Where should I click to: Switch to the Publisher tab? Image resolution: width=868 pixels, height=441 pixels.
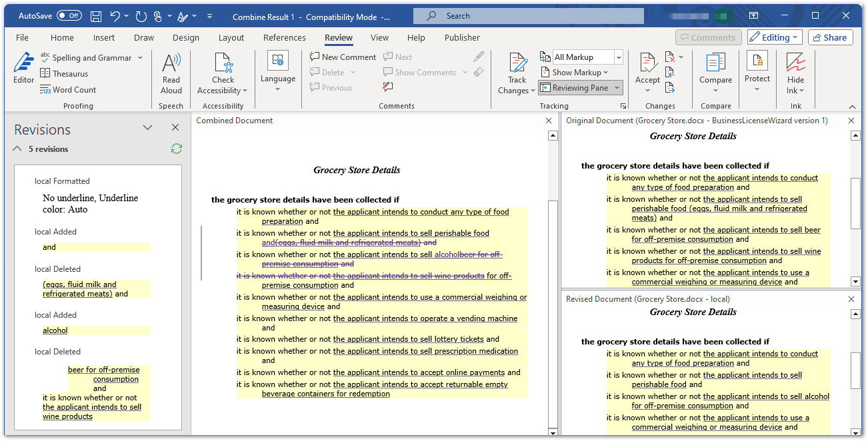(462, 38)
